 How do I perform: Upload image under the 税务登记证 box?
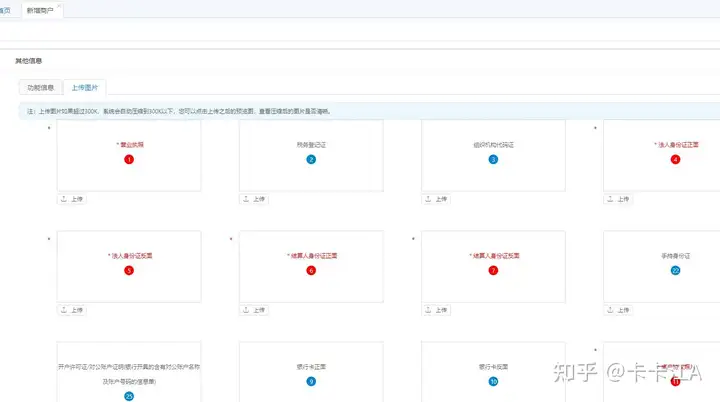pos(254,199)
